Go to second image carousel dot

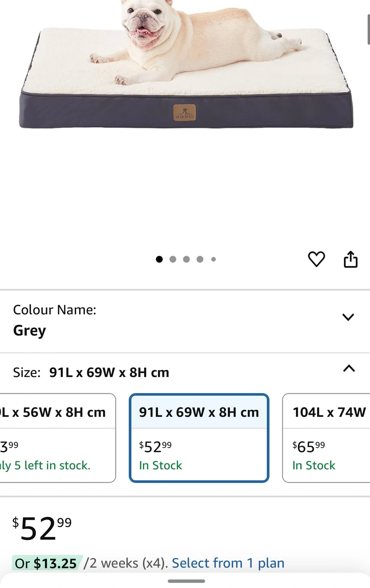point(173,259)
